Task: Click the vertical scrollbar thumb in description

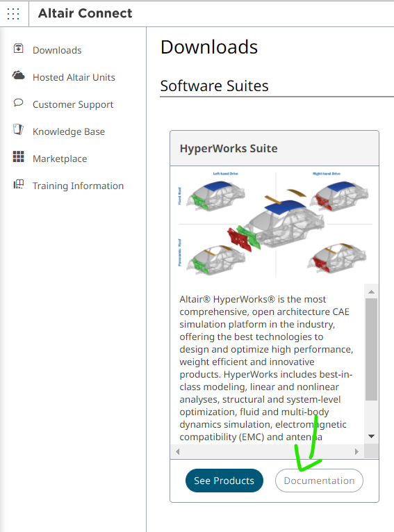Action: [x=371, y=350]
